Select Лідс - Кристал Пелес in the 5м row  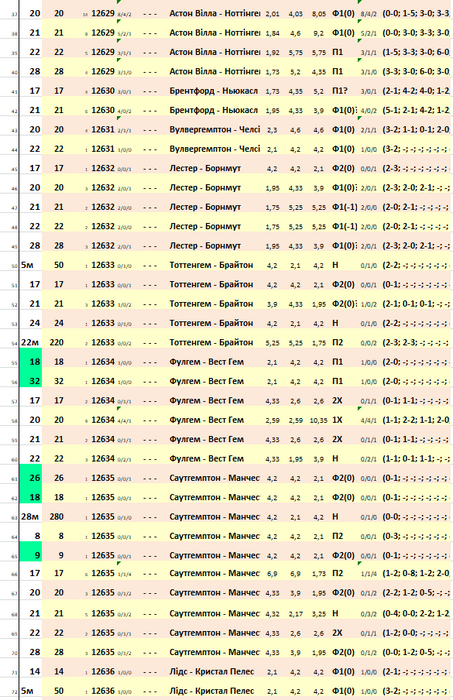pos(212,691)
